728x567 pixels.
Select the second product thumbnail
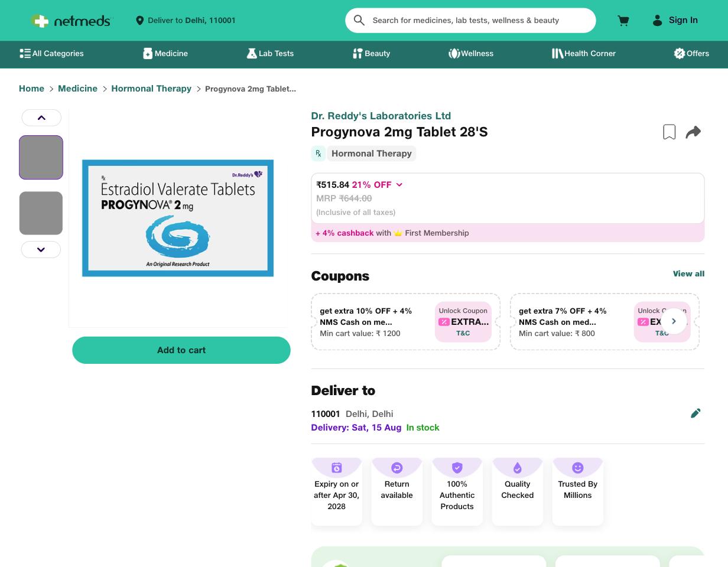click(x=41, y=213)
